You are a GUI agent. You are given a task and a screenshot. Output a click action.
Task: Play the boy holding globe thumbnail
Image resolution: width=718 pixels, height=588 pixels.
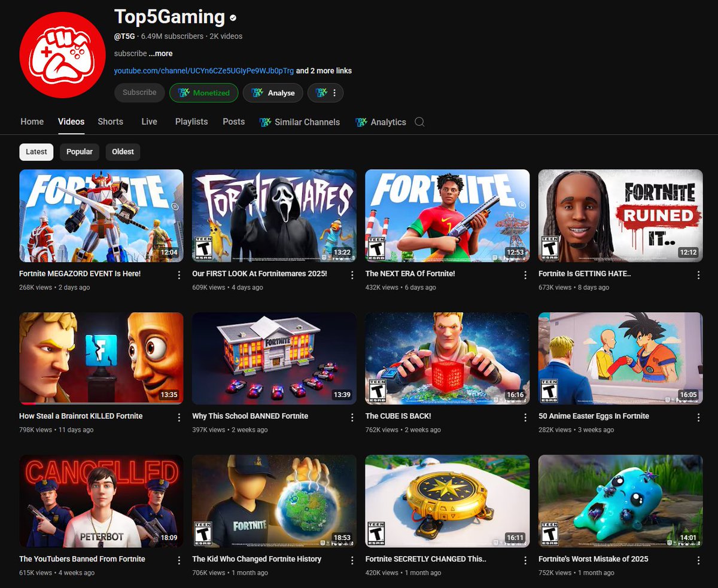[274, 501]
